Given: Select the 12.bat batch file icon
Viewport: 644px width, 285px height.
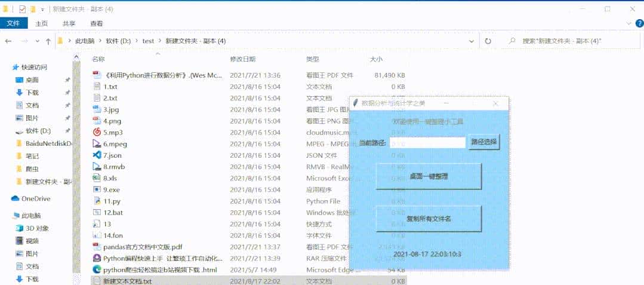Looking at the screenshot, I should 97,213.
